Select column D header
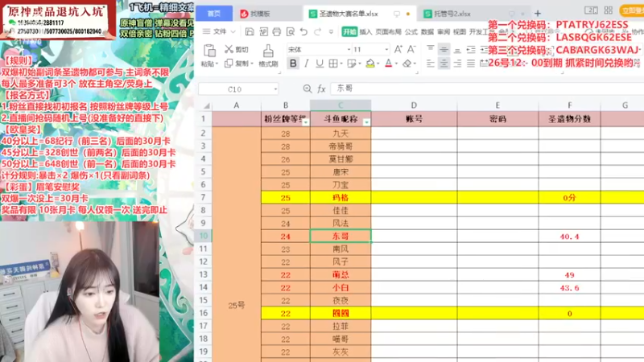The height and width of the screenshot is (362, 644). [x=414, y=105]
